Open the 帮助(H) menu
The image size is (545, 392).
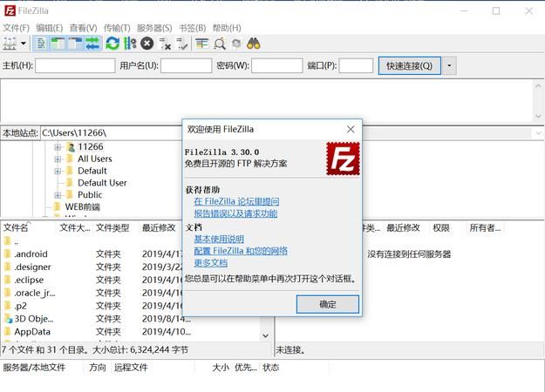227,28
